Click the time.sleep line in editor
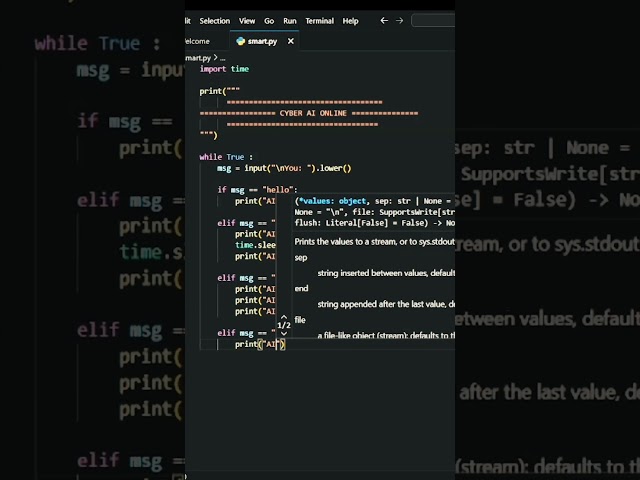Image resolution: width=640 pixels, height=480 pixels. coord(255,245)
